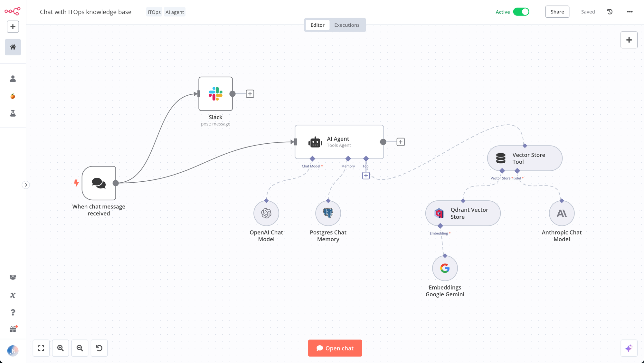Click zoom in magnifier button
Image resolution: width=644 pixels, height=363 pixels.
(61, 348)
